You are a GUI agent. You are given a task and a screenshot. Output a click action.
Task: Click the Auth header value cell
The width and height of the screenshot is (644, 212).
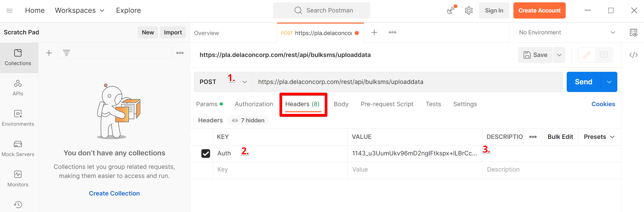point(415,153)
